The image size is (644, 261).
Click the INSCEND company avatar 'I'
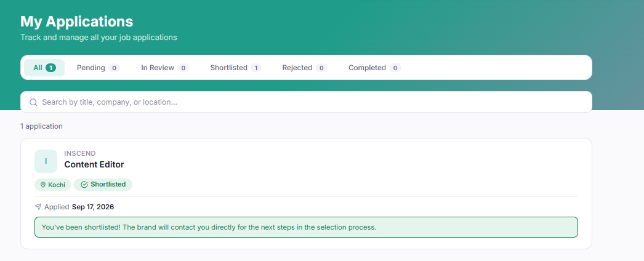pos(46,161)
